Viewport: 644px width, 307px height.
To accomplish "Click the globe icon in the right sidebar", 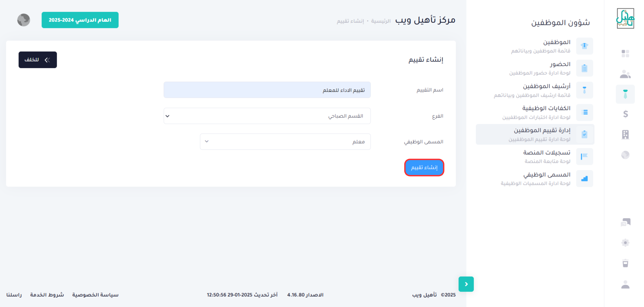I will (x=625, y=155).
